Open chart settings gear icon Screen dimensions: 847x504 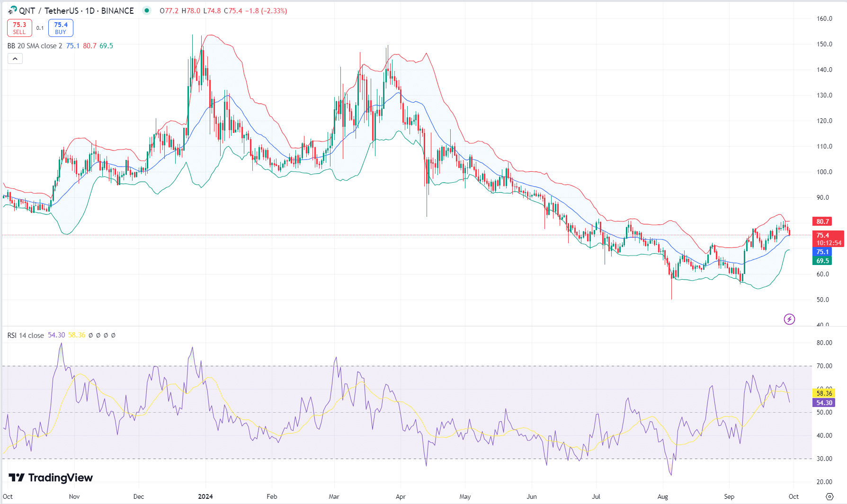[x=829, y=496]
